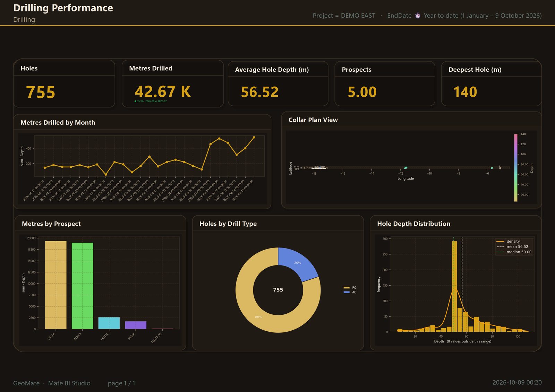Click the '5.00' Prospects value
The width and height of the screenshot is (555, 392).
[x=362, y=92]
